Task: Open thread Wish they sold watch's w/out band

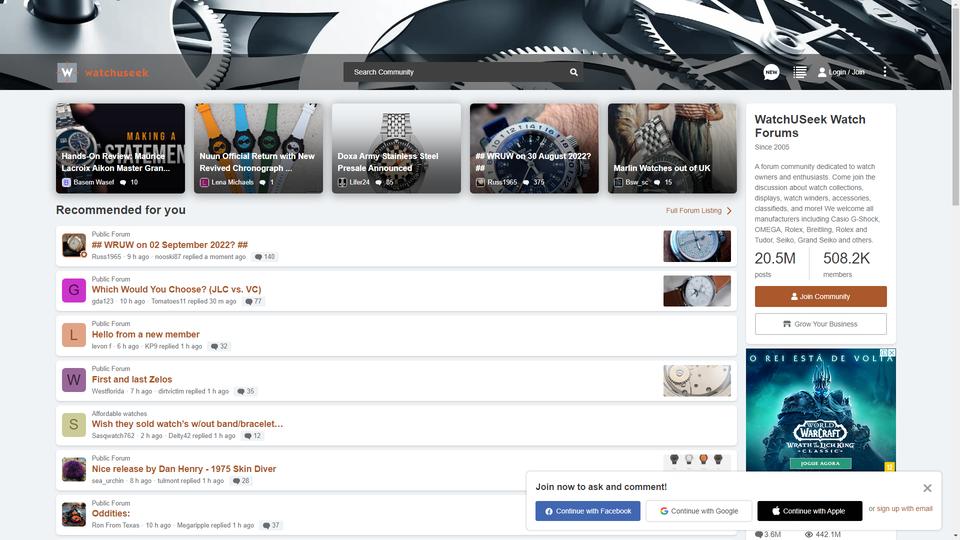Action: click(x=187, y=424)
